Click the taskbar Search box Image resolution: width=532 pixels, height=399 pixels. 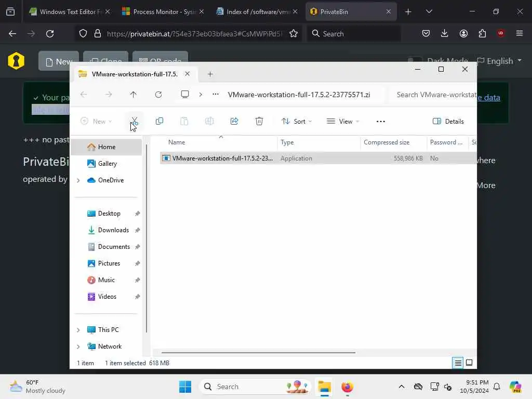coord(255,387)
